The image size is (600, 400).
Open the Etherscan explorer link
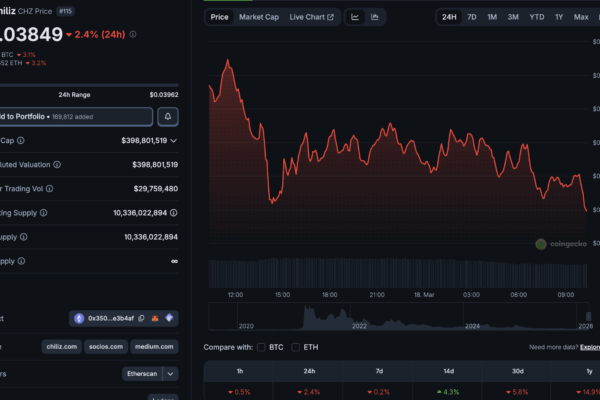141,373
